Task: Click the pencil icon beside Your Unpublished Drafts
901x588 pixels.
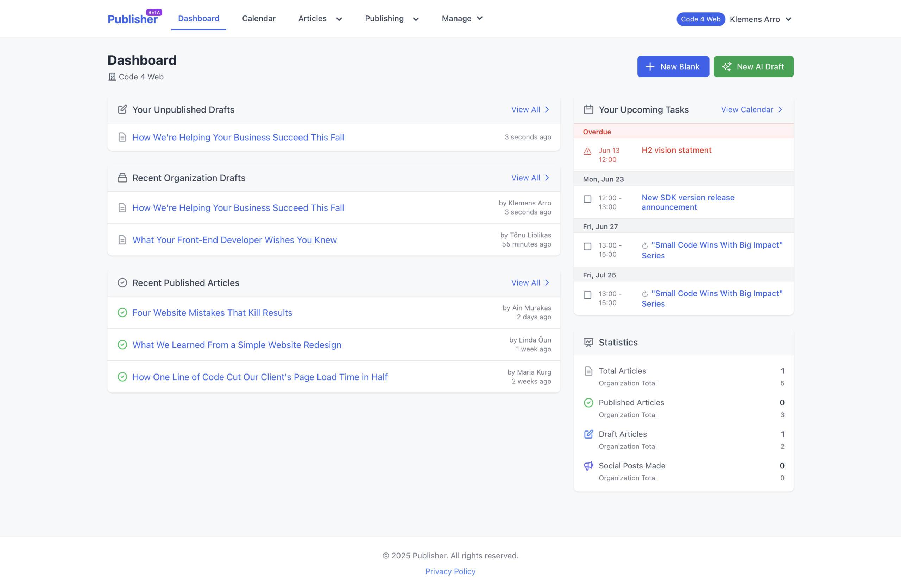Action: tap(122, 109)
